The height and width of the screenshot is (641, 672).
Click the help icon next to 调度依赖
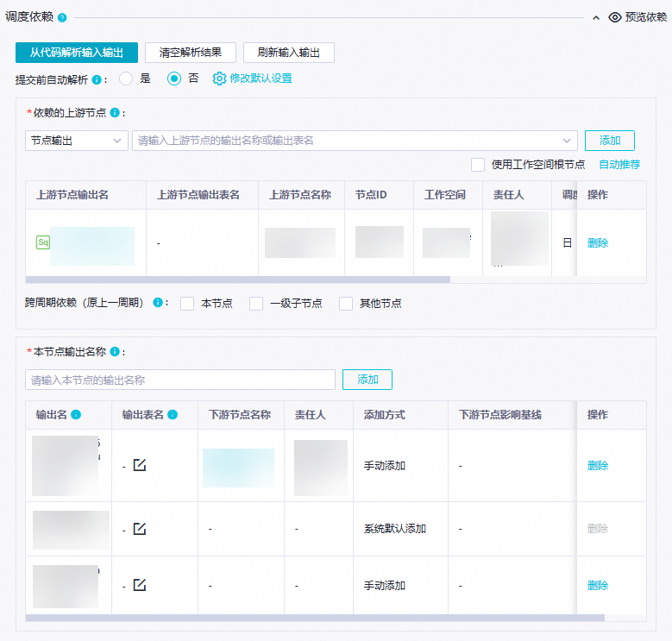point(62,18)
